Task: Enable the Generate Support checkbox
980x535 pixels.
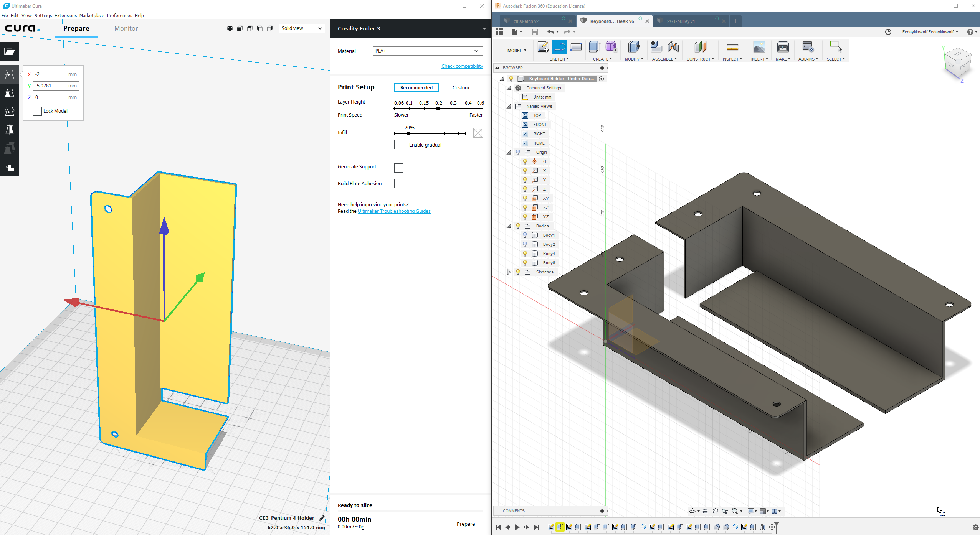Action: [x=399, y=168]
